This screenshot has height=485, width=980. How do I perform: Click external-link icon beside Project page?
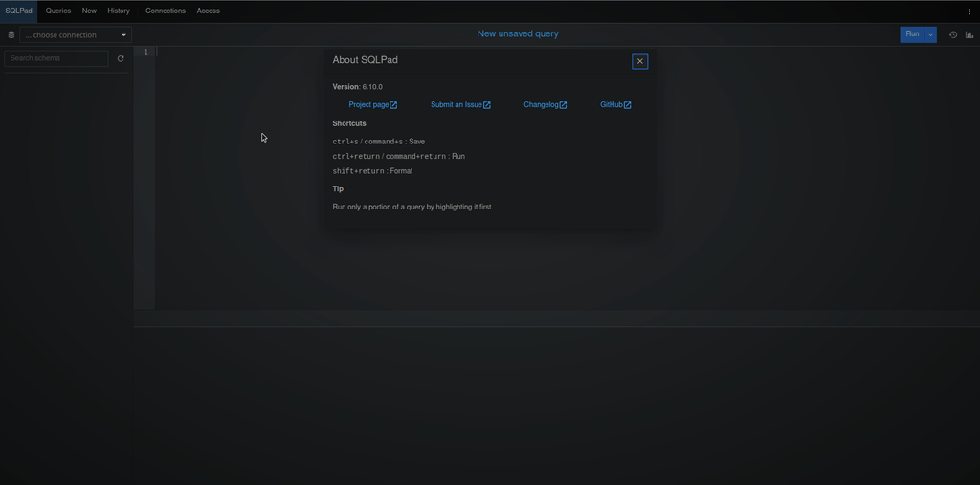point(393,105)
